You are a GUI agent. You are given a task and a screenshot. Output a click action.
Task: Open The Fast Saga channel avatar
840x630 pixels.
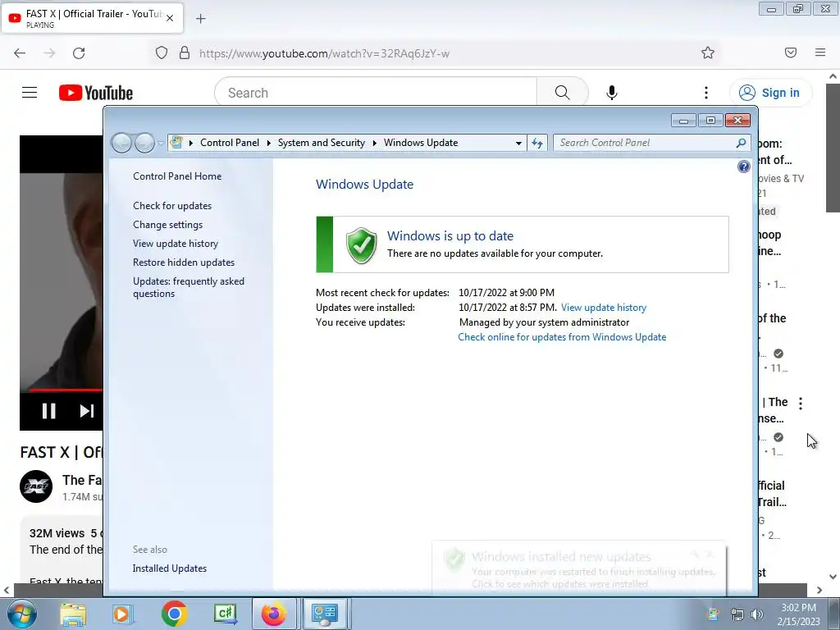[36, 486]
